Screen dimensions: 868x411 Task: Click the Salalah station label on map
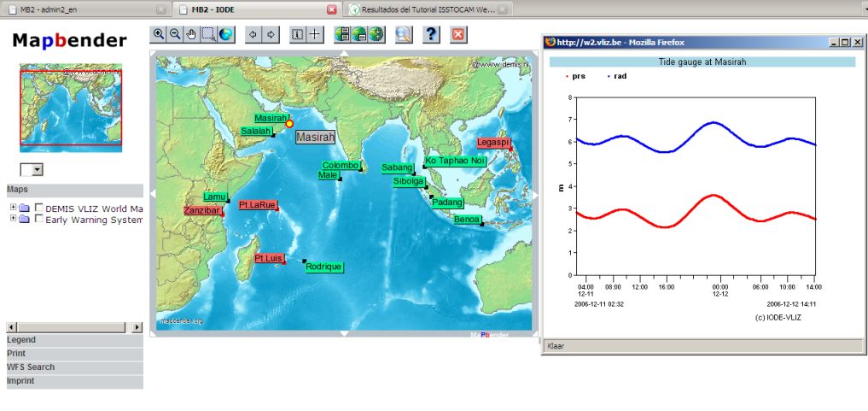pyautogui.click(x=255, y=132)
